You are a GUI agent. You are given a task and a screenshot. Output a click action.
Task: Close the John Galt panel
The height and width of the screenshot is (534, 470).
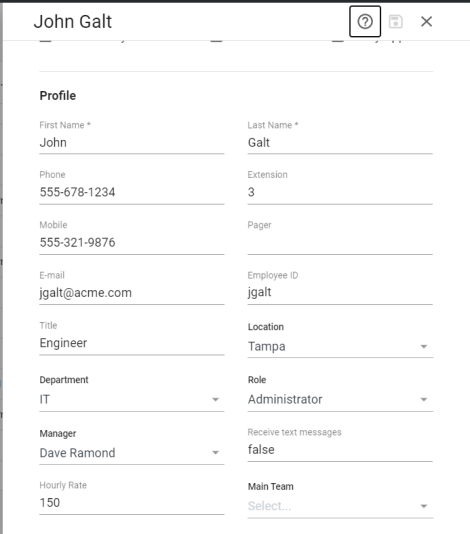click(x=426, y=21)
